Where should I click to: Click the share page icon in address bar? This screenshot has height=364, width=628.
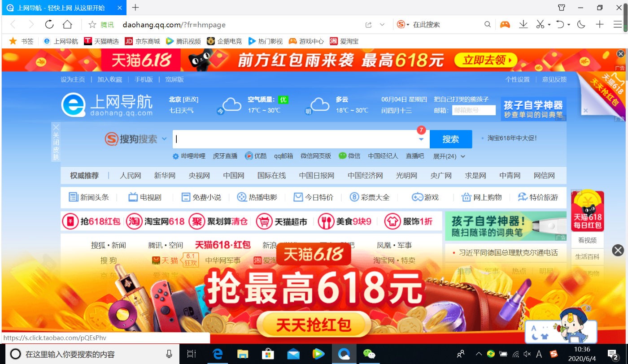click(369, 25)
